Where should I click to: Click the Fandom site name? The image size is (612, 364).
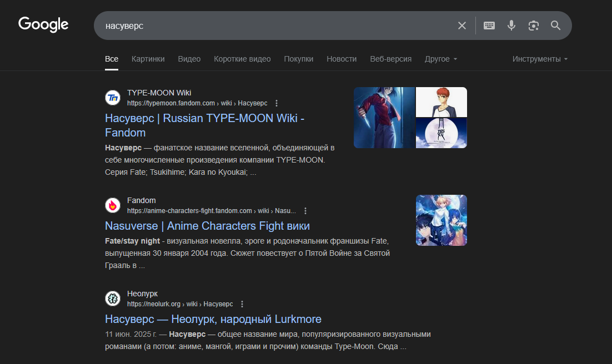(x=141, y=200)
